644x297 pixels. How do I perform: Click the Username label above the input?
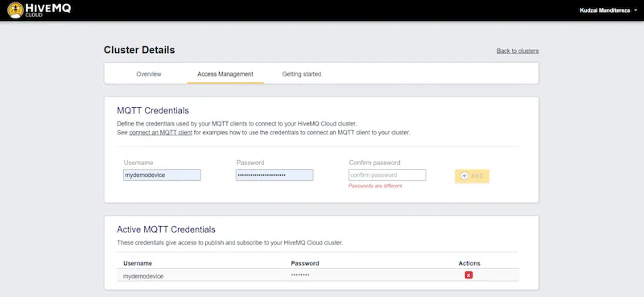[138, 163]
